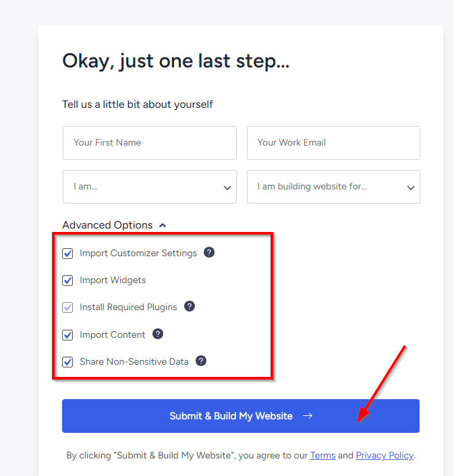Click arrow icon on Submit button
This screenshot has width=454, height=476.
308,416
